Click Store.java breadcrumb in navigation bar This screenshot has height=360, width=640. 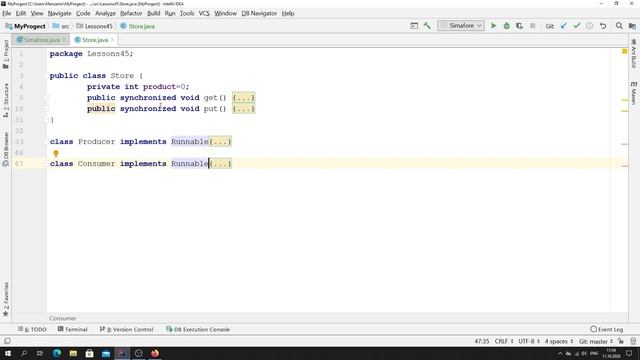[x=138, y=26]
